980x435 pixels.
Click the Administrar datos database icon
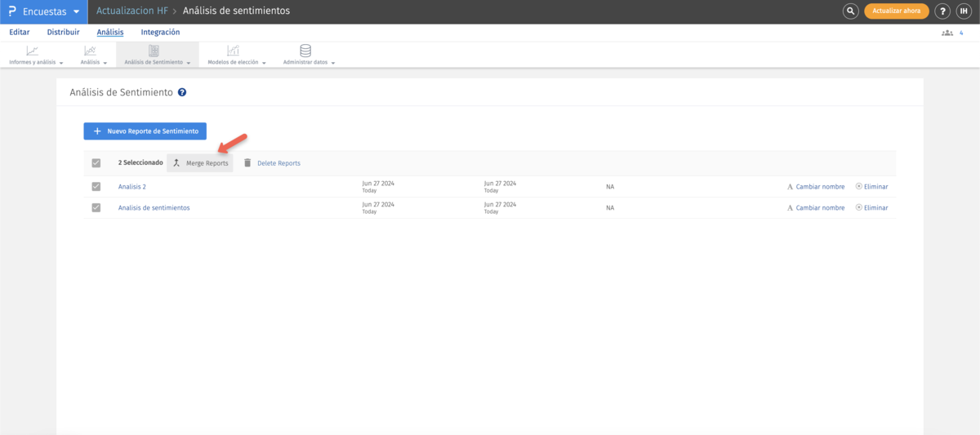(x=305, y=51)
